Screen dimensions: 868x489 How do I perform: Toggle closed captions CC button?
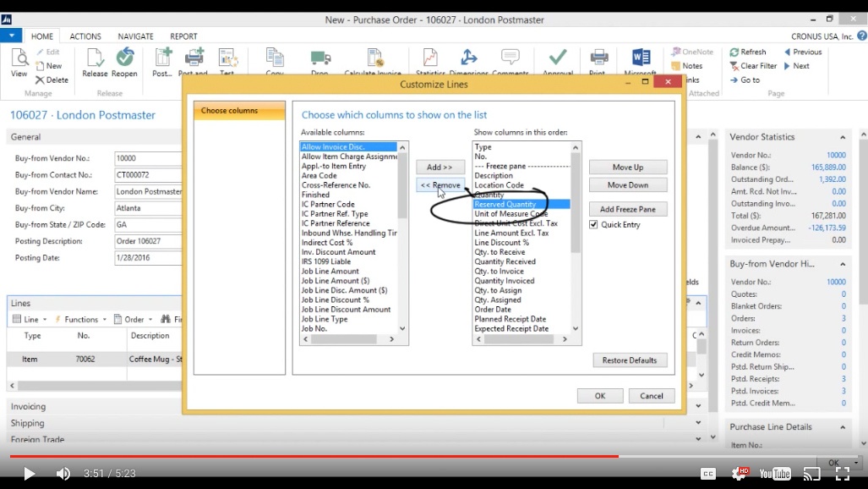708,474
